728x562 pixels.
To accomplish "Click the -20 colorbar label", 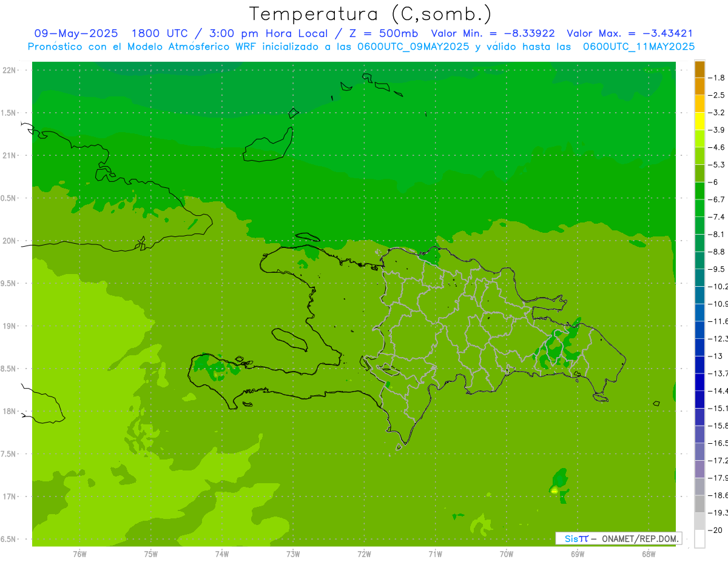I will [x=716, y=530].
